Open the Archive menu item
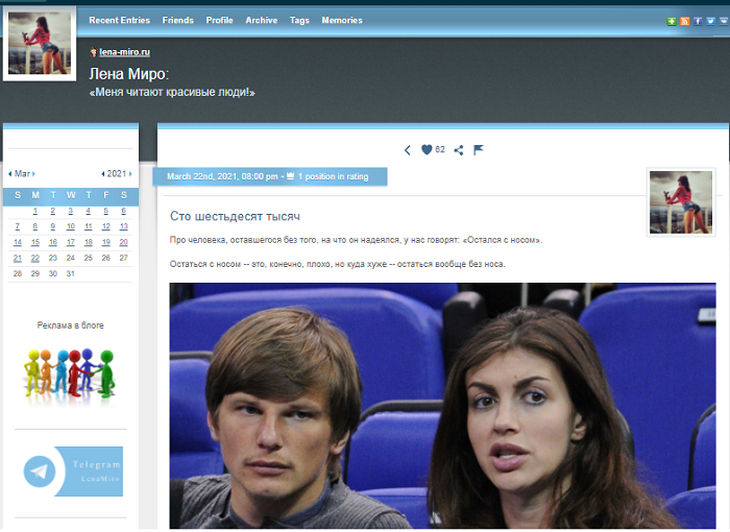 tap(261, 20)
